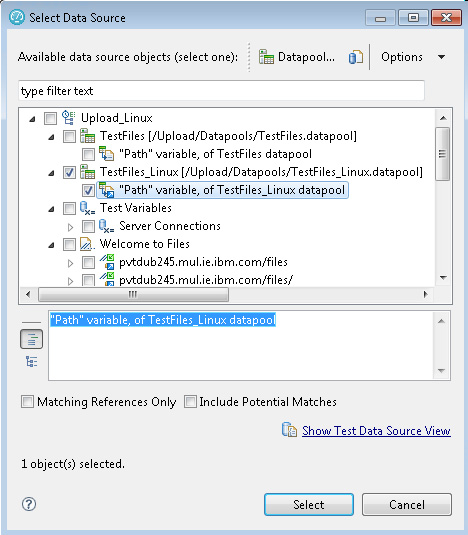Collapse the TestFiles_Linux datapool node
468x535 pixels.
51,173
